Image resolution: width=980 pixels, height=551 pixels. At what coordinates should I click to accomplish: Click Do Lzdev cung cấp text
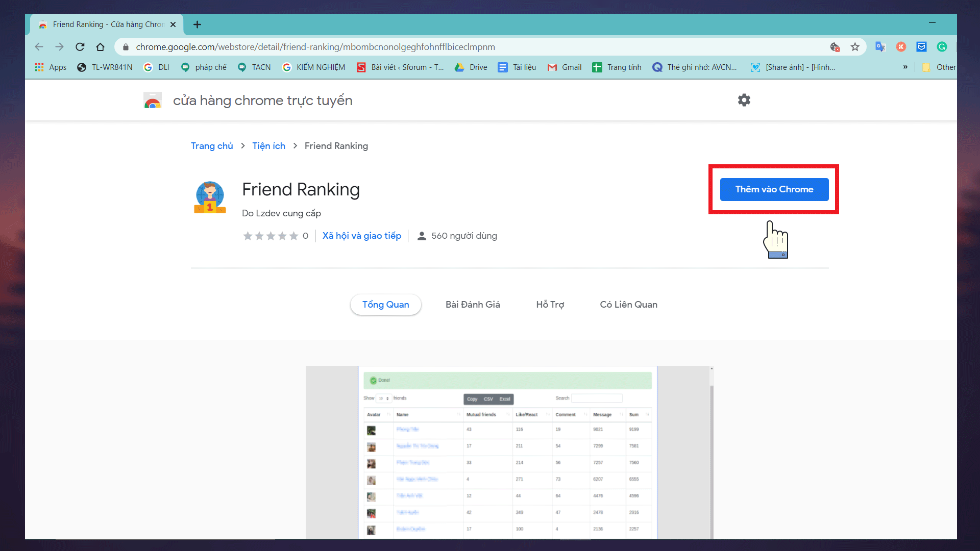pyautogui.click(x=281, y=213)
